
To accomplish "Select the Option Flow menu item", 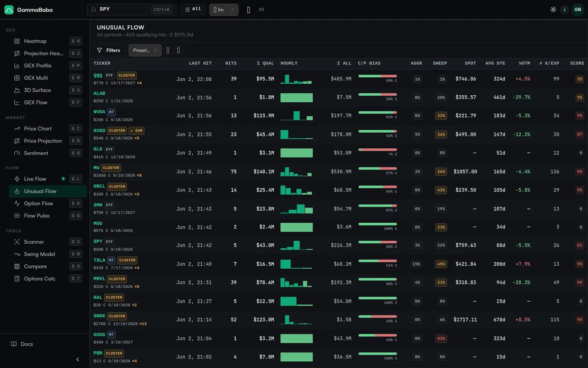I will pyautogui.click(x=48, y=204).
